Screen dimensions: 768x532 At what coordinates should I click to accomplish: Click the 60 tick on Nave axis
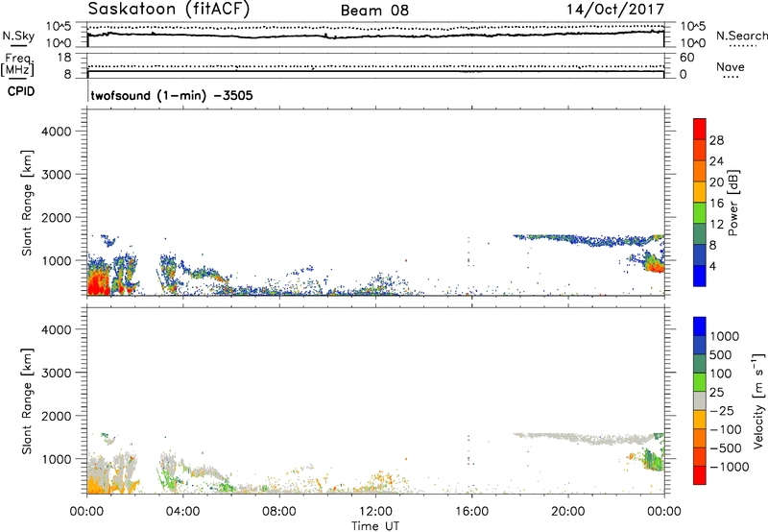pyautogui.click(x=686, y=58)
